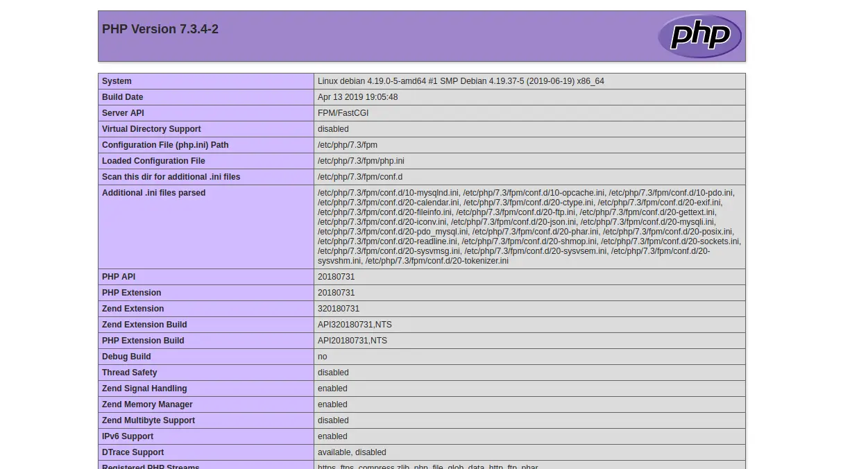Select the 'IPv6 Support' label
The image size is (868, 469).
[128, 436]
